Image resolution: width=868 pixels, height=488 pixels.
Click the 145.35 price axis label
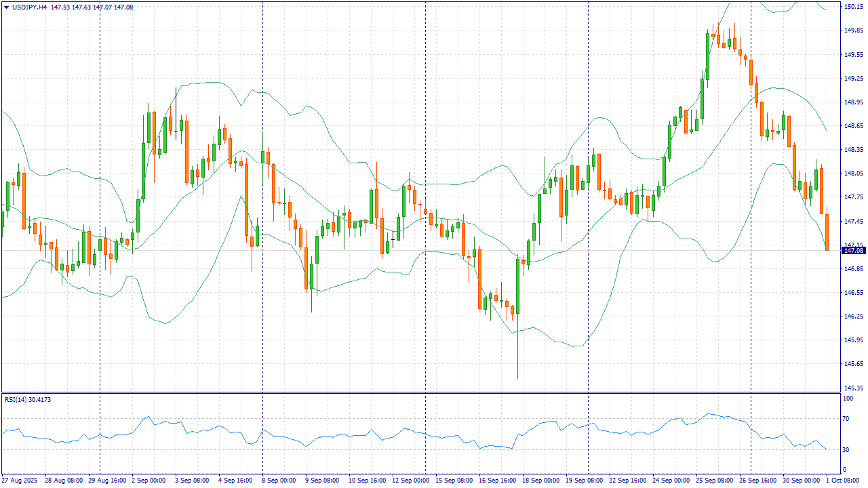click(853, 388)
